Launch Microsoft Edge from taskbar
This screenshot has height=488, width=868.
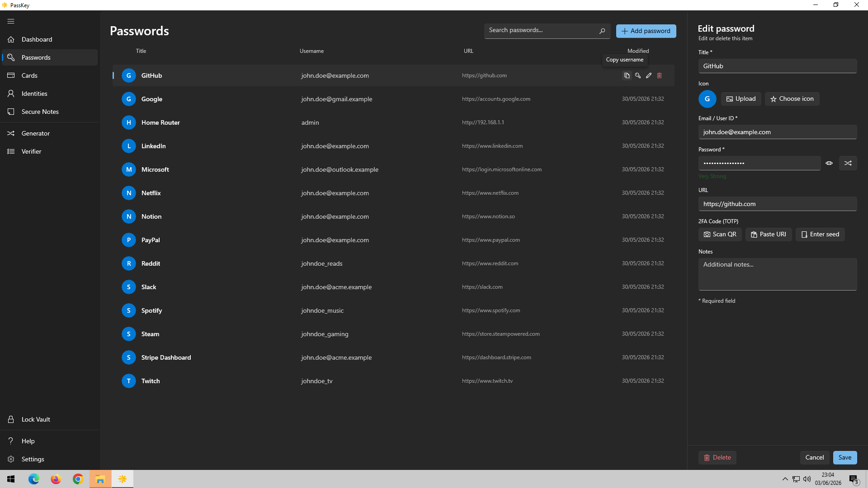33,479
